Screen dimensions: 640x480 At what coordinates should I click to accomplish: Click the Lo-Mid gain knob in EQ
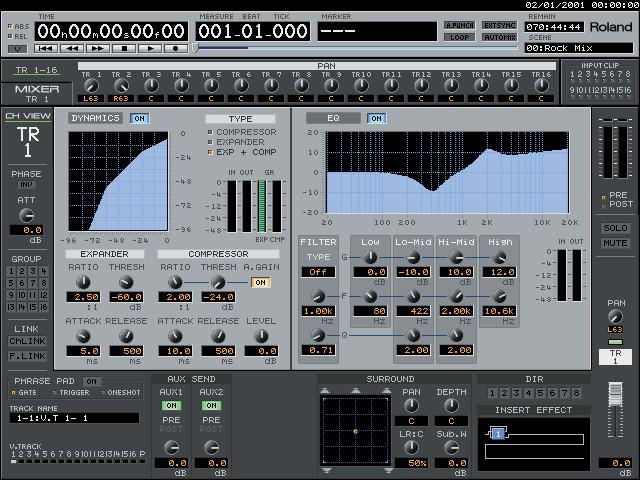(412, 258)
